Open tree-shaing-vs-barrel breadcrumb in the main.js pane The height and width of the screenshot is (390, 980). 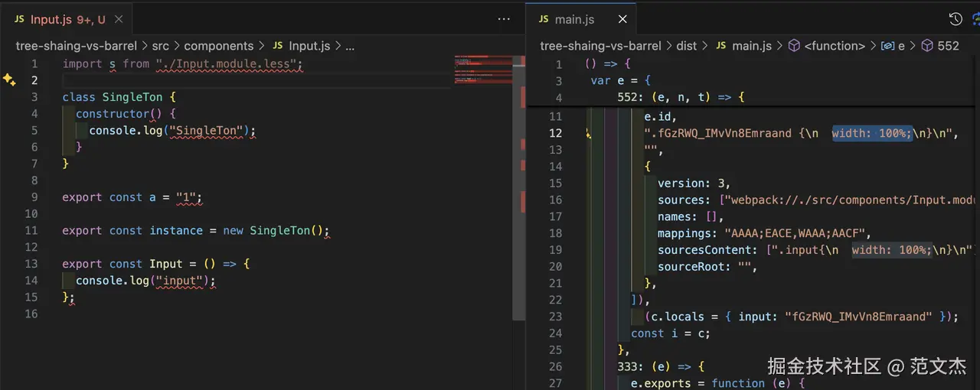[x=600, y=46]
